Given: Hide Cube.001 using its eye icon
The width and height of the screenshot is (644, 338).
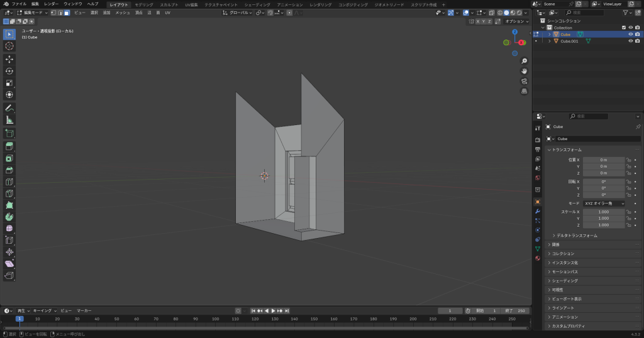Looking at the screenshot, I should click(630, 41).
